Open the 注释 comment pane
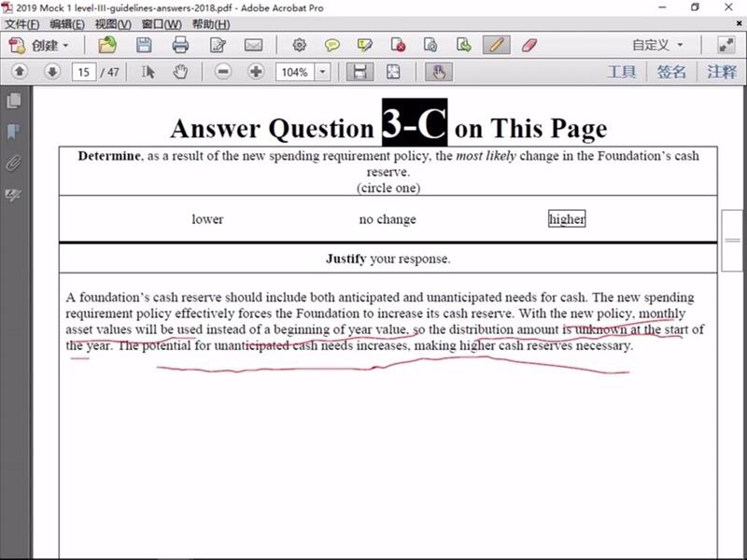This screenshot has height=560, width=747. coord(721,72)
